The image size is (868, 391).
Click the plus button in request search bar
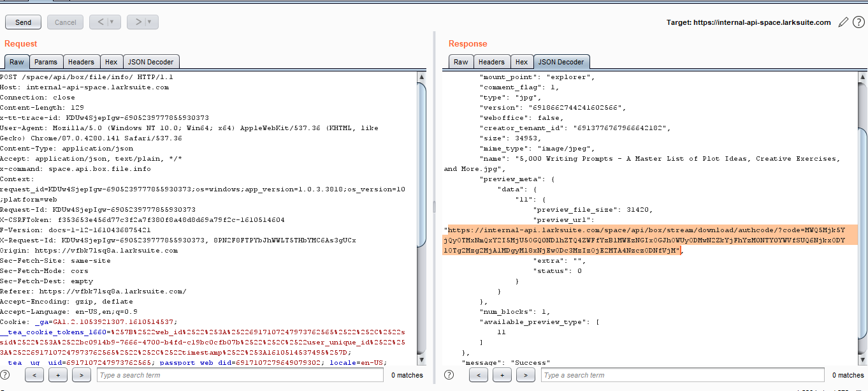pos(58,375)
